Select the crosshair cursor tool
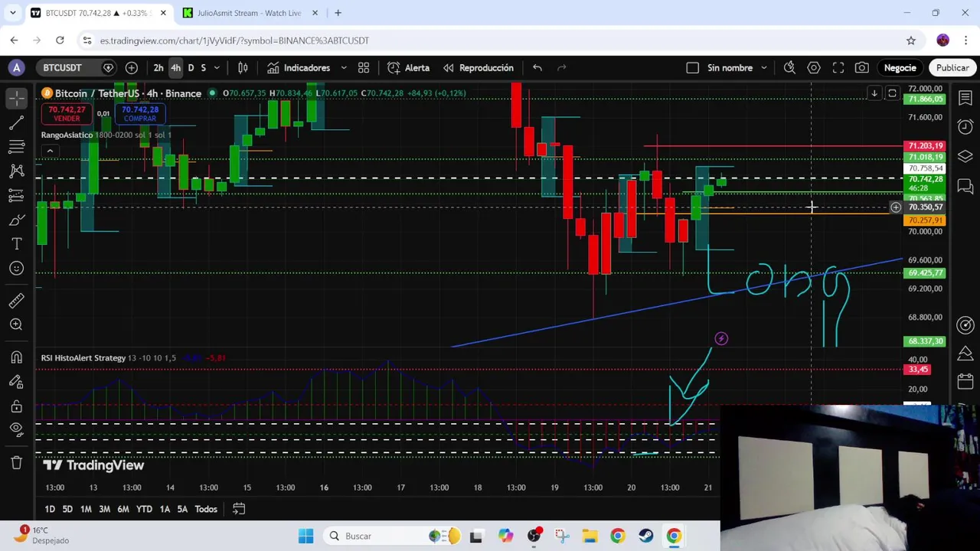Screen dimensions: 980x551 click(16, 98)
